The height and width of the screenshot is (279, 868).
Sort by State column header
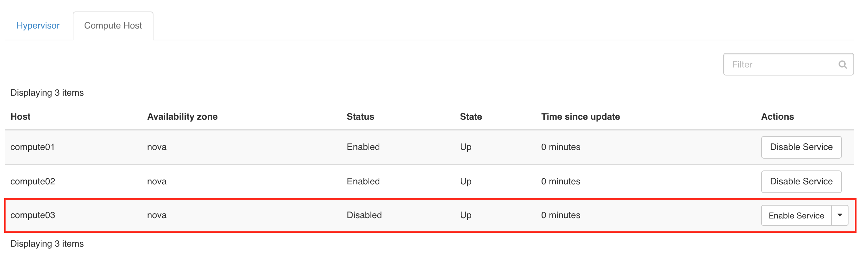471,117
